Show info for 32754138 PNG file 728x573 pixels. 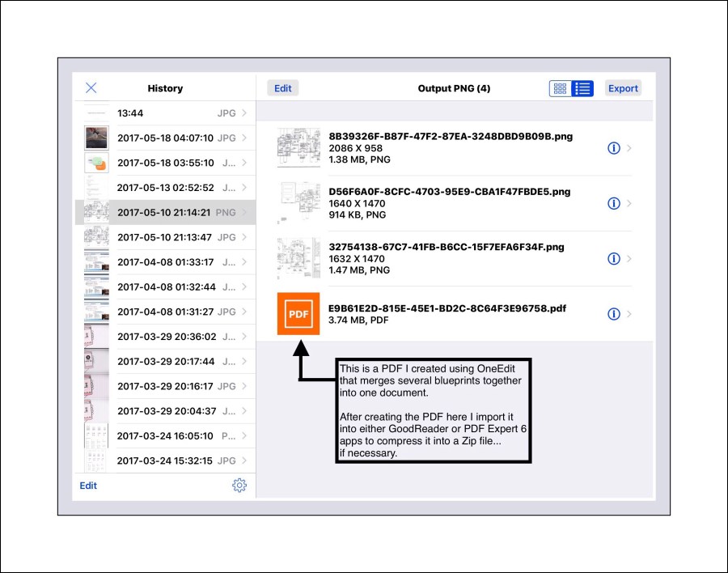point(613,259)
